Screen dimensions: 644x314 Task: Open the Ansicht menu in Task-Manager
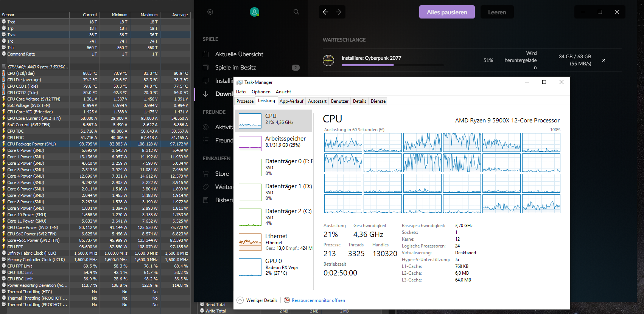click(x=283, y=92)
